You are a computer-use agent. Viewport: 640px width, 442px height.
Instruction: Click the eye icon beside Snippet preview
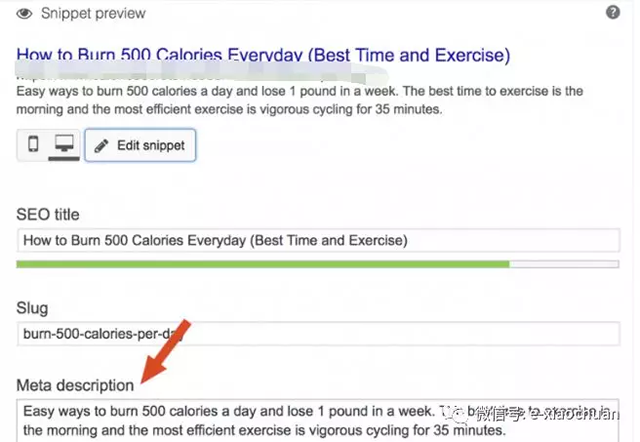pyautogui.click(x=24, y=14)
